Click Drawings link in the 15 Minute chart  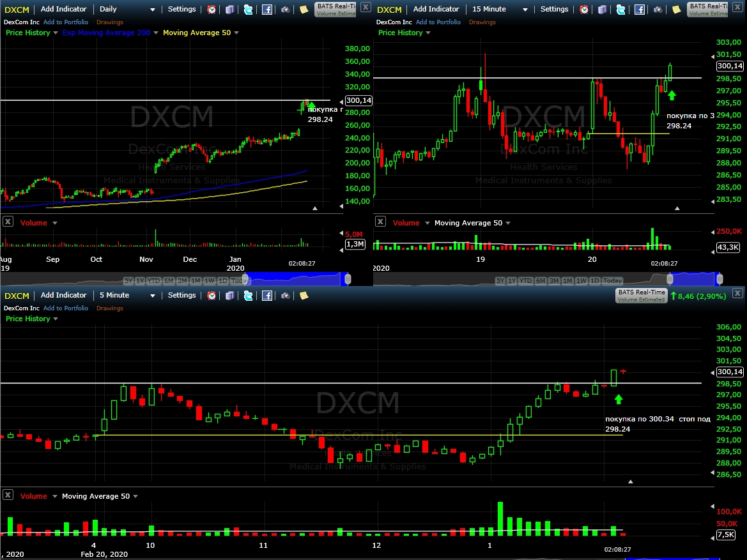[482, 22]
